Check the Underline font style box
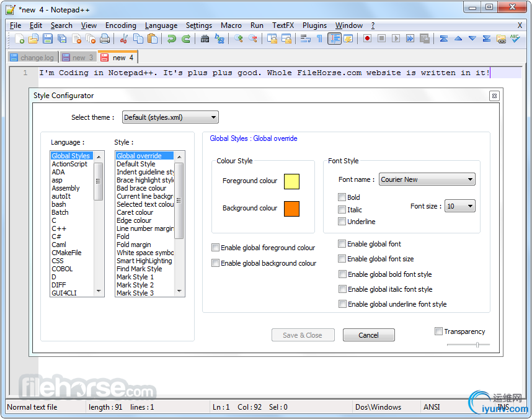Screen dimensions: 532x419 pyautogui.click(x=342, y=222)
